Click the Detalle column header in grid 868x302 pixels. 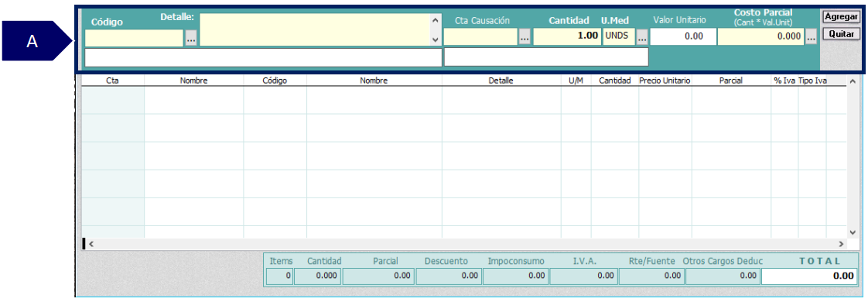coord(501,81)
